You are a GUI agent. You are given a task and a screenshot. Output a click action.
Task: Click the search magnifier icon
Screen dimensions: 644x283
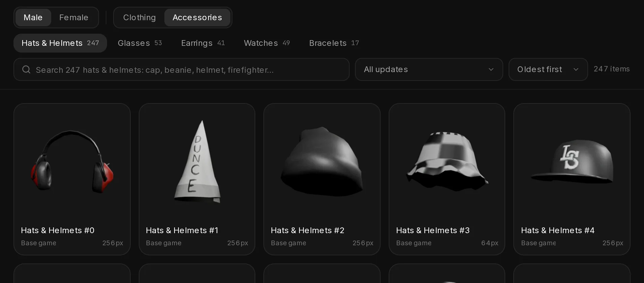click(x=26, y=69)
